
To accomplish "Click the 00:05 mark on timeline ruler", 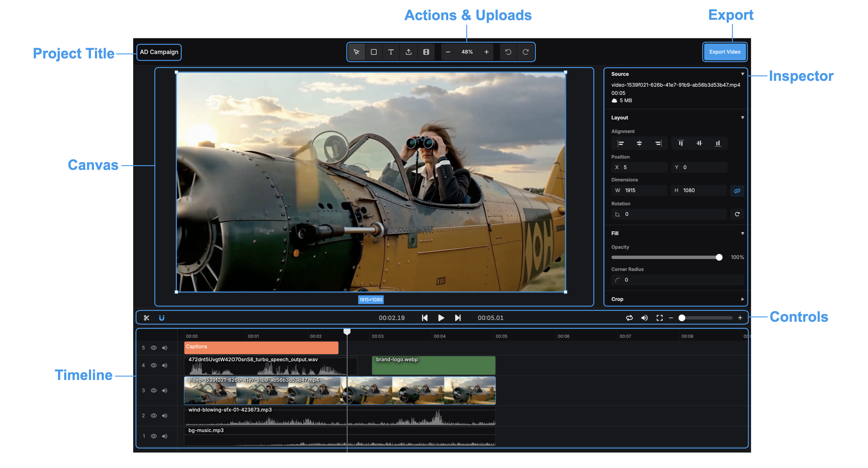I will (x=501, y=337).
